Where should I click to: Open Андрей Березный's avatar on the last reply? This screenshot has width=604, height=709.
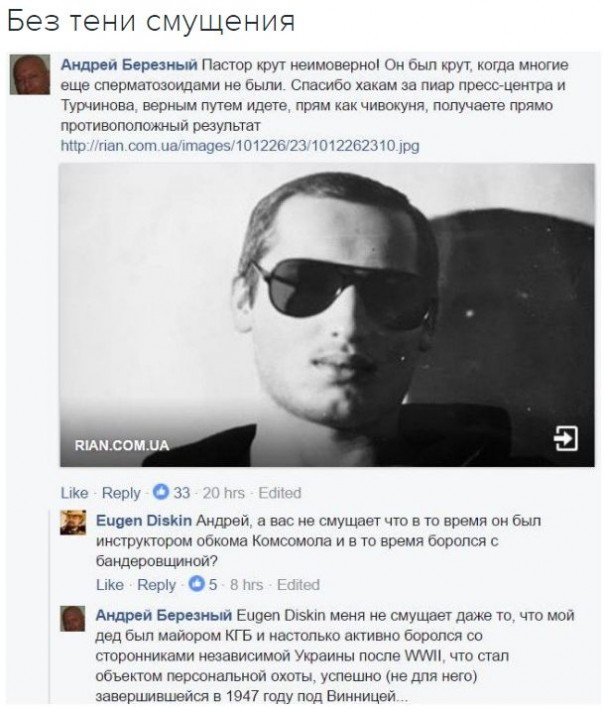73,619
